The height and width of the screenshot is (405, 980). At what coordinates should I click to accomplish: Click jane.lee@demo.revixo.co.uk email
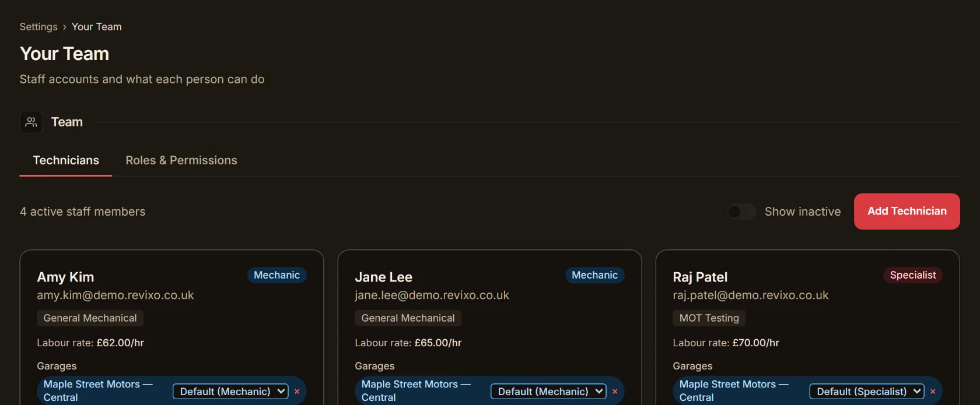(432, 295)
